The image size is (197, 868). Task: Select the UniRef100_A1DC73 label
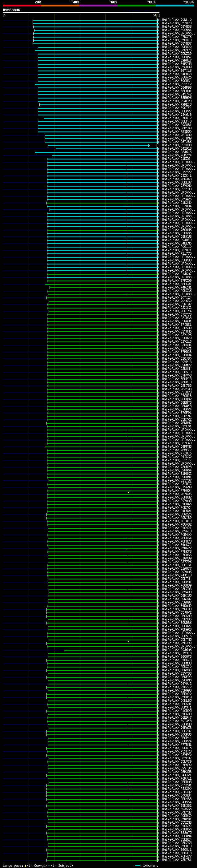tap(176, 660)
